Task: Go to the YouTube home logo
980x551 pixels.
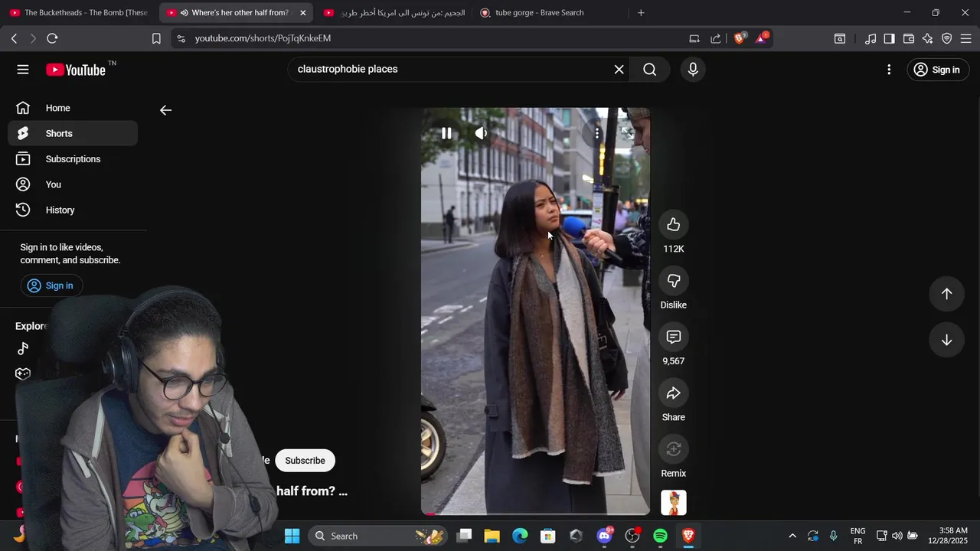Action: [x=76, y=70]
